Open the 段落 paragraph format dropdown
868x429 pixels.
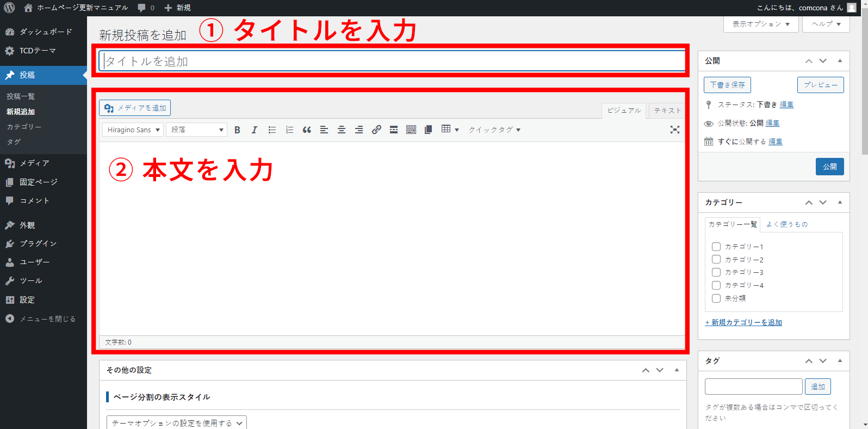[197, 130]
